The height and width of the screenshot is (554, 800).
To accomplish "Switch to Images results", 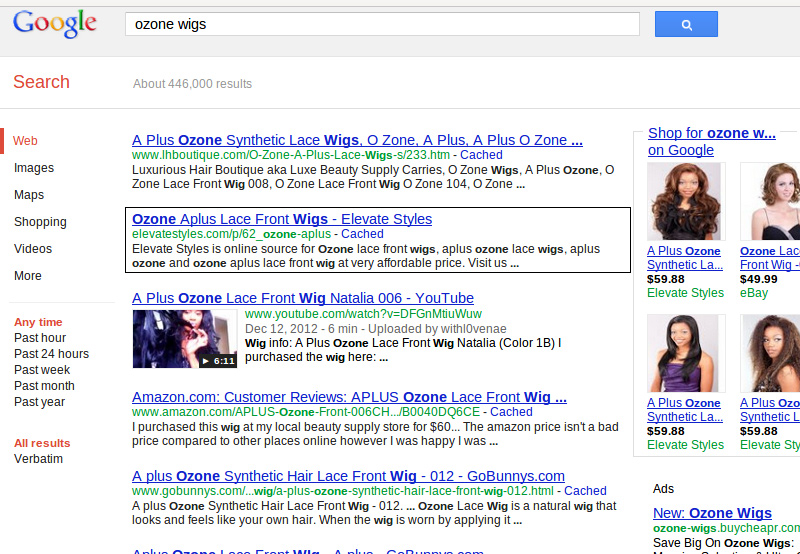I will (34, 168).
